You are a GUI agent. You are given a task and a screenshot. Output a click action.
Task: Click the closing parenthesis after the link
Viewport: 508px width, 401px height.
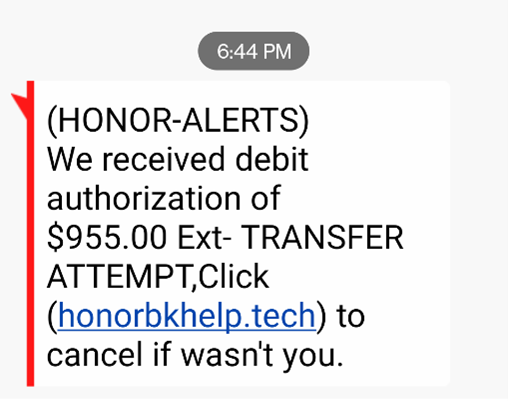point(321,316)
